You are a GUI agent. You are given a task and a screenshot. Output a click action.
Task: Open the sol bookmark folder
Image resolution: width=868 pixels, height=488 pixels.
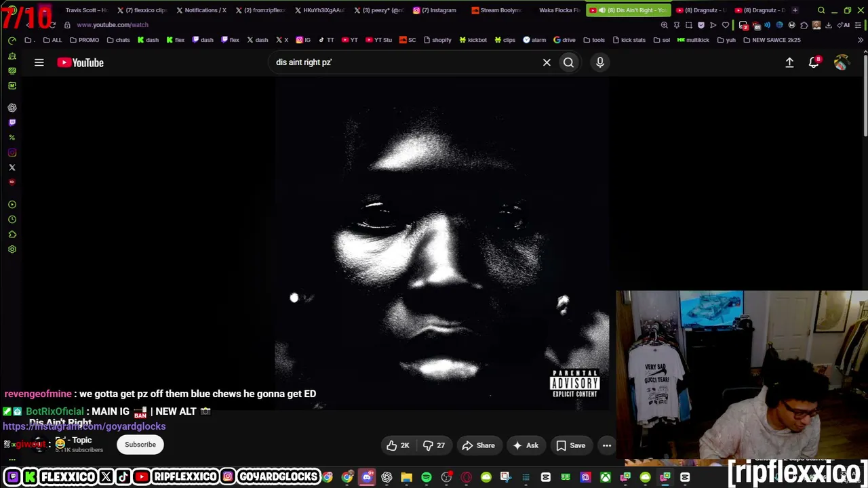click(x=661, y=40)
